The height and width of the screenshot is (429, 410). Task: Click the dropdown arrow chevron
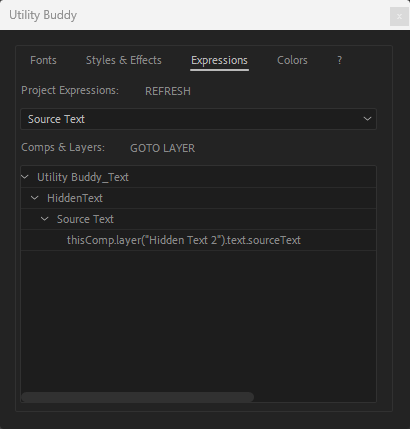(367, 119)
